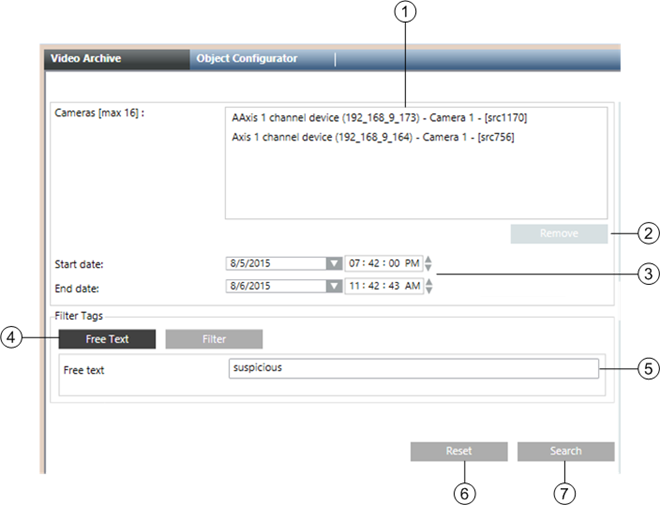Click the Free text box containing 'suspicious'
The height and width of the screenshot is (505, 660).
tap(413, 368)
